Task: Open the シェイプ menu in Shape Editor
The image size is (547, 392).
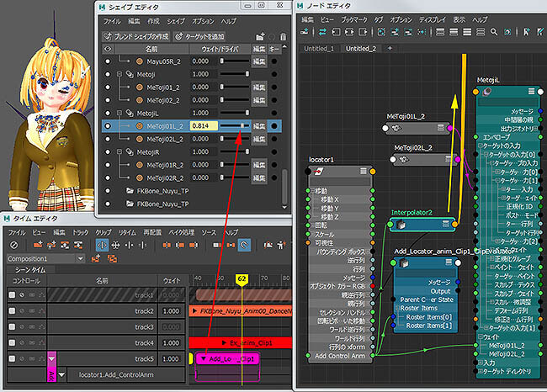Action: tap(176, 20)
